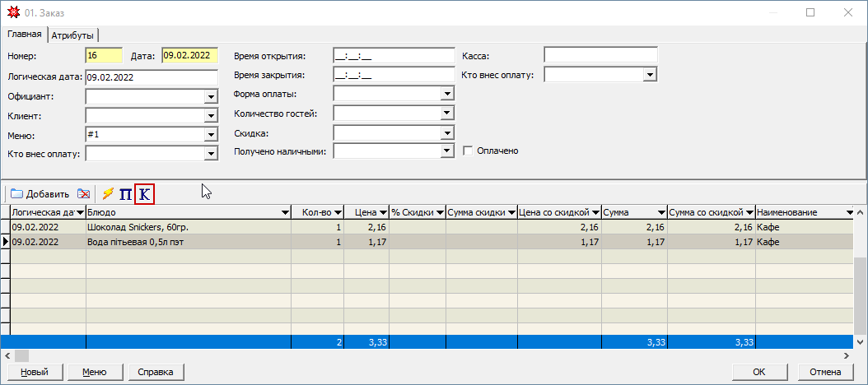868x385 pixels.
Task: Click the horizontal scrollbar at table bottom
Action: [x=412, y=355]
